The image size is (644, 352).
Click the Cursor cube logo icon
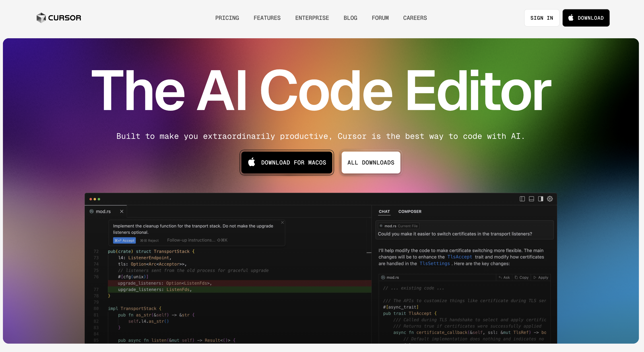click(41, 18)
